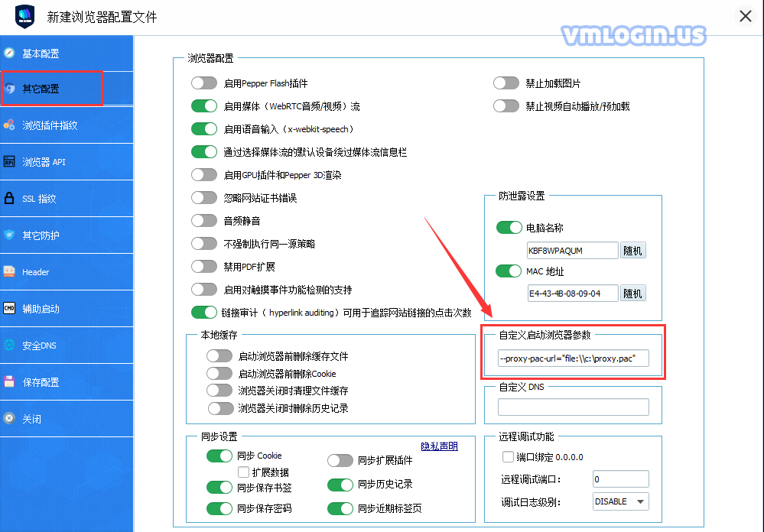764x532 pixels.
Task: Open the 隐私声明 link
Action: tap(439, 446)
